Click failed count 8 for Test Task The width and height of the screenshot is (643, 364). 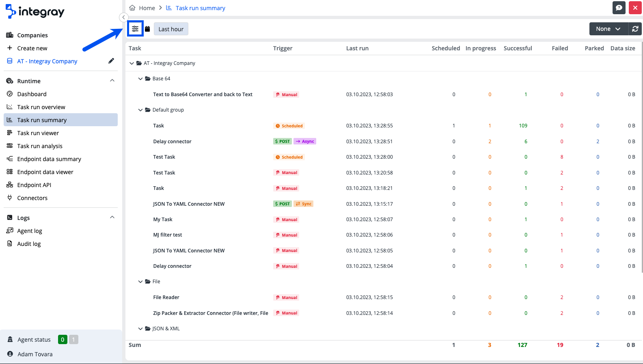point(562,157)
